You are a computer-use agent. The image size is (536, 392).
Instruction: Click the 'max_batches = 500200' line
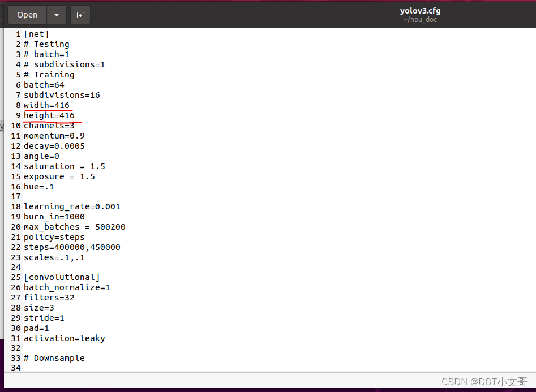75,227
